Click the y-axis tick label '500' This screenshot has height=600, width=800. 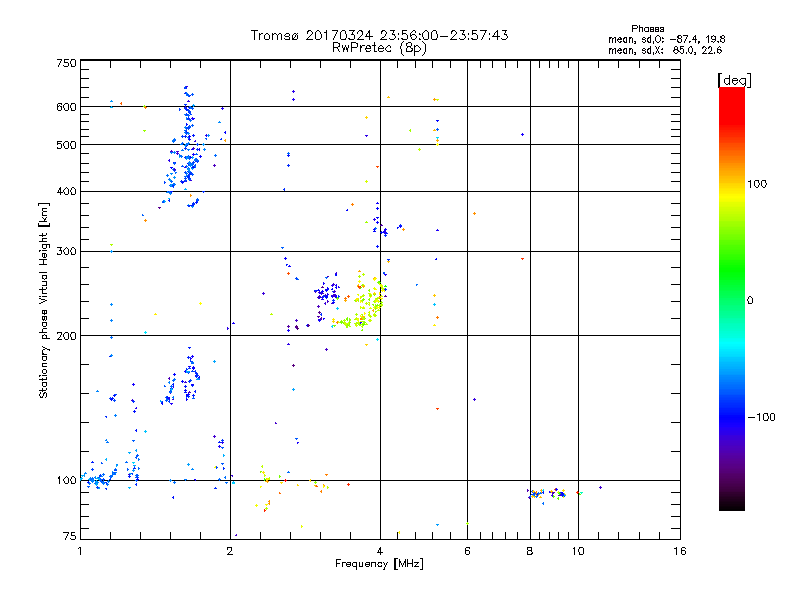67,145
